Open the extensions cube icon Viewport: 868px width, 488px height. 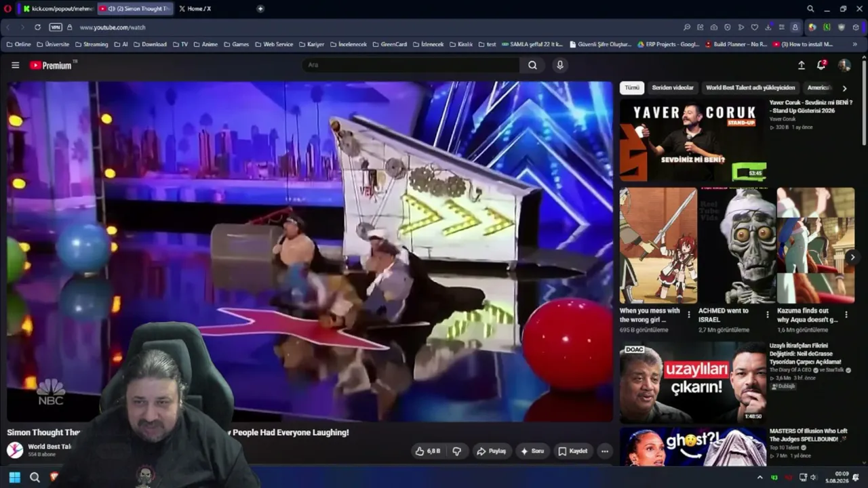856,27
